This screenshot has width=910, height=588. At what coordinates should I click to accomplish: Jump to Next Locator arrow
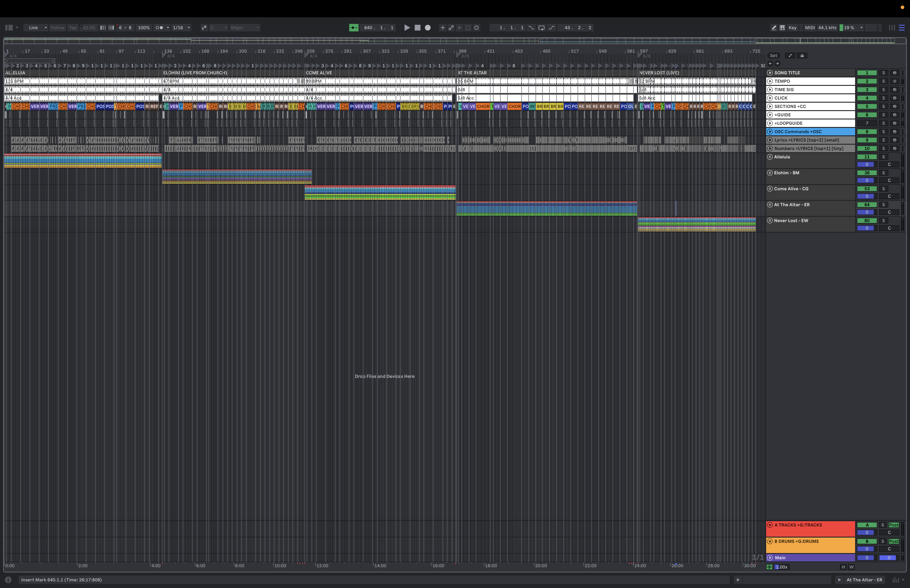click(x=777, y=63)
